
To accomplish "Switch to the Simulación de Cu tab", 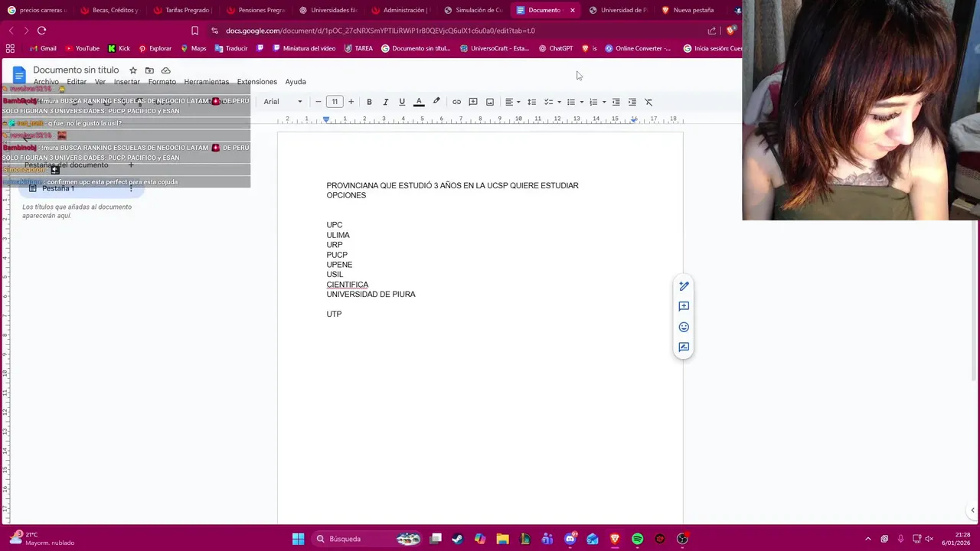I will click(472, 10).
